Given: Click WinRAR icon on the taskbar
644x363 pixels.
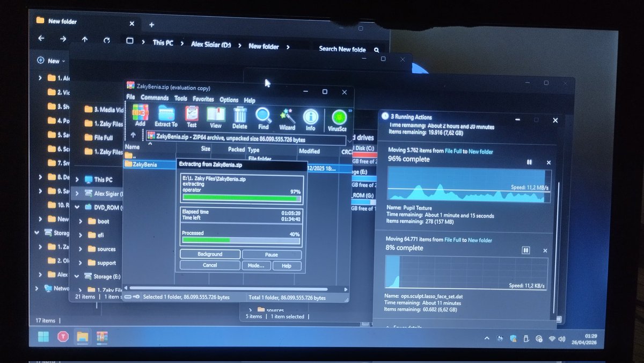Looking at the screenshot, I should [101, 337].
